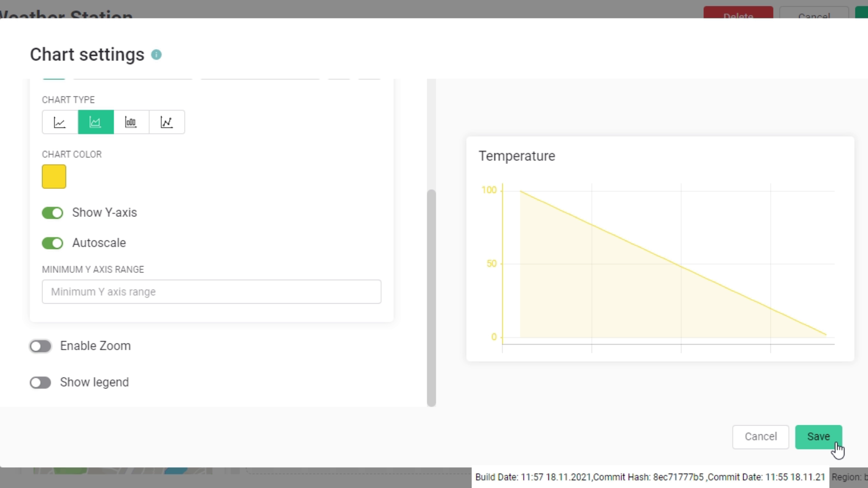Enable Zoom for the chart
The width and height of the screenshot is (868, 488).
pyautogui.click(x=40, y=346)
